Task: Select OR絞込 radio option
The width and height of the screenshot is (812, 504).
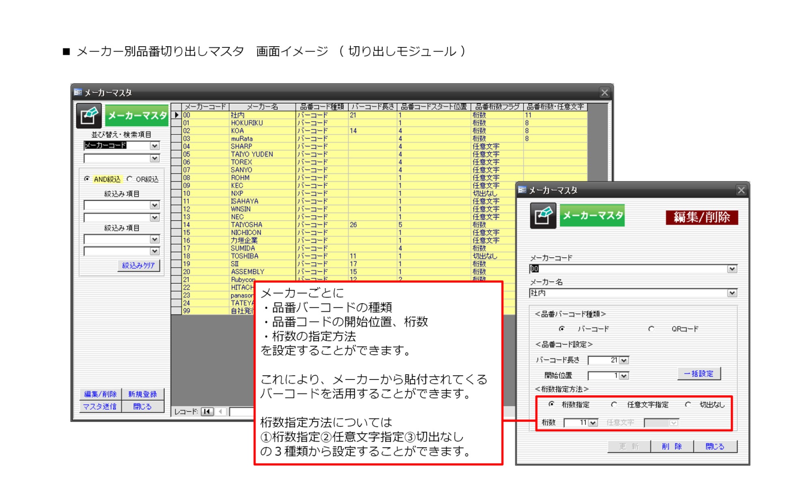Action: point(130,179)
